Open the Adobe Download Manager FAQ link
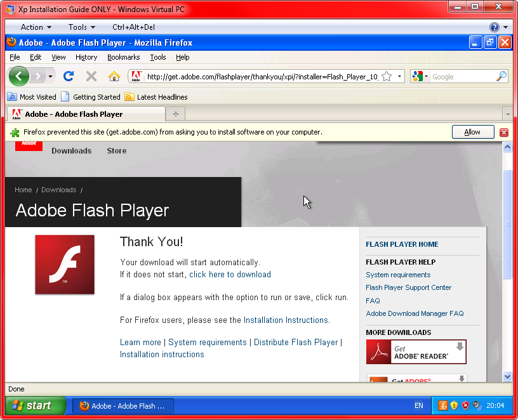The image size is (518, 420). point(415,313)
